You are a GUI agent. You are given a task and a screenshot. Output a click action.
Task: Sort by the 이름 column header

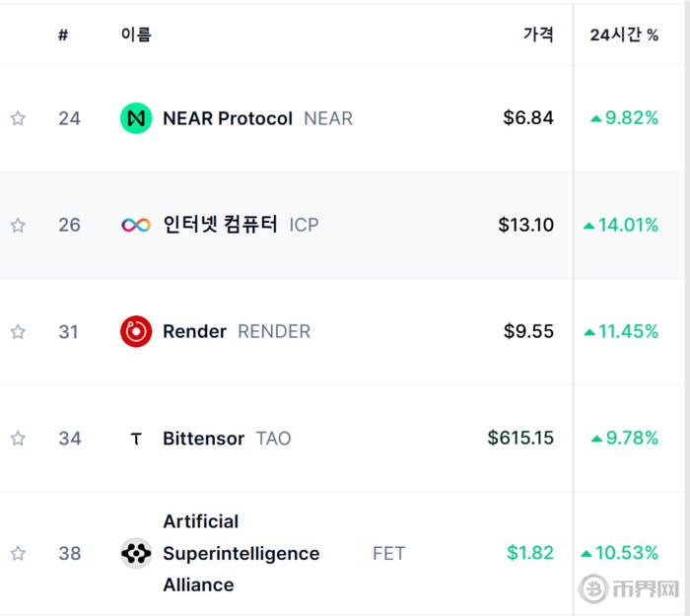[136, 34]
